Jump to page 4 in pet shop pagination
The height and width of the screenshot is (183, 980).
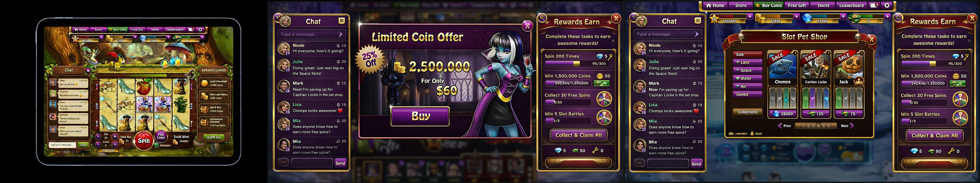(818, 126)
